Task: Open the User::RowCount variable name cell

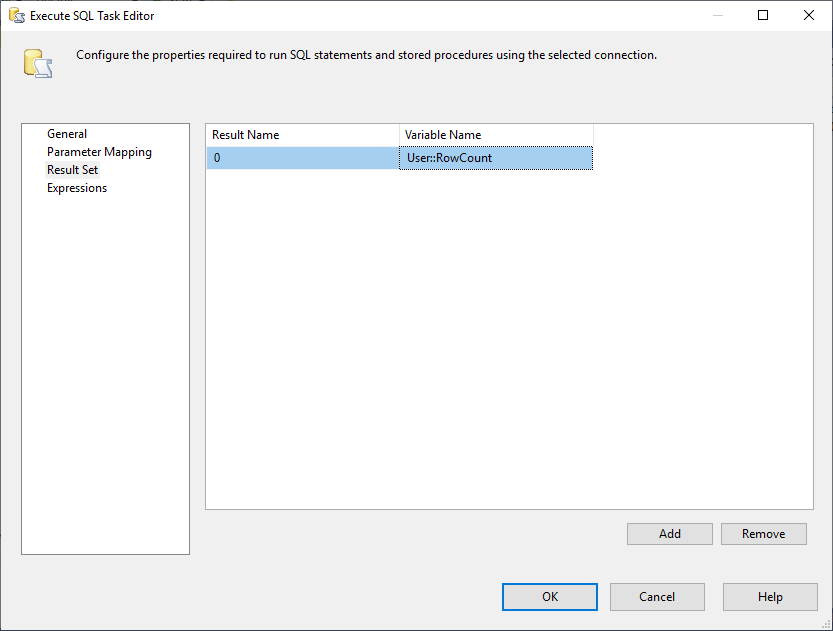Action: coord(496,158)
